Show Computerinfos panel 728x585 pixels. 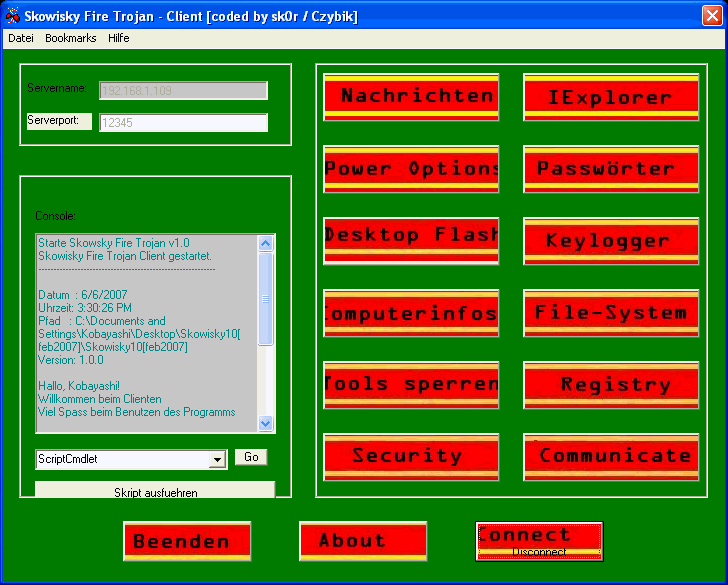point(410,313)
